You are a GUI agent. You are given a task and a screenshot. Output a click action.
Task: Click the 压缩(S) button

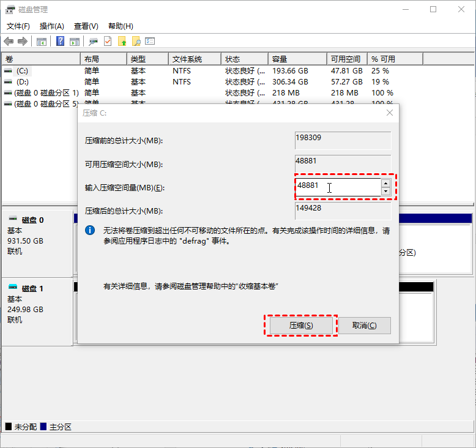pyautogui.click(x=301, y=326)
